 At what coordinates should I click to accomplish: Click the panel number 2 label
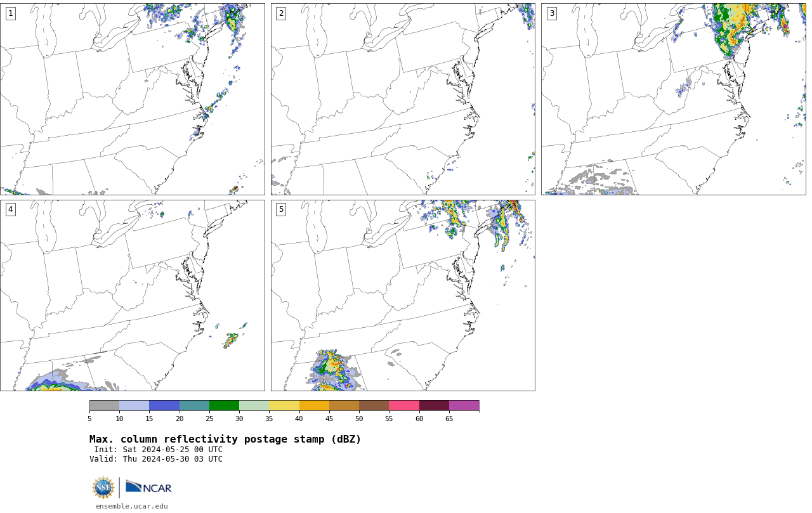(x=281, y=13)
